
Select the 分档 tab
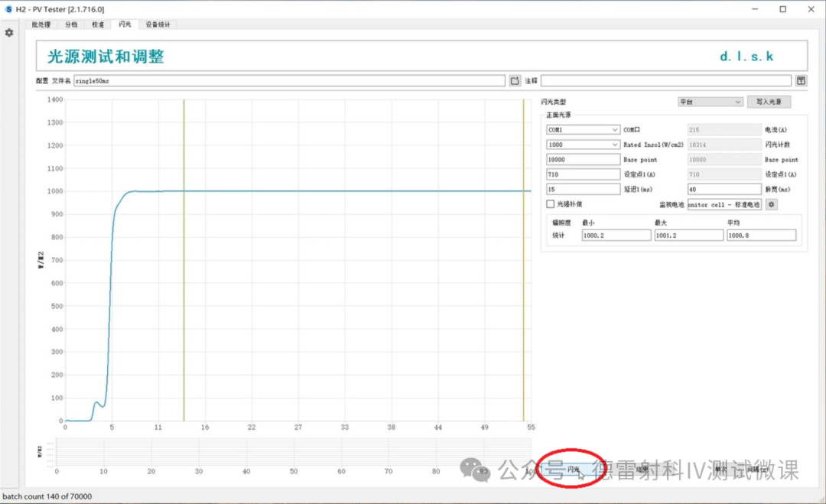pos(71,24)
